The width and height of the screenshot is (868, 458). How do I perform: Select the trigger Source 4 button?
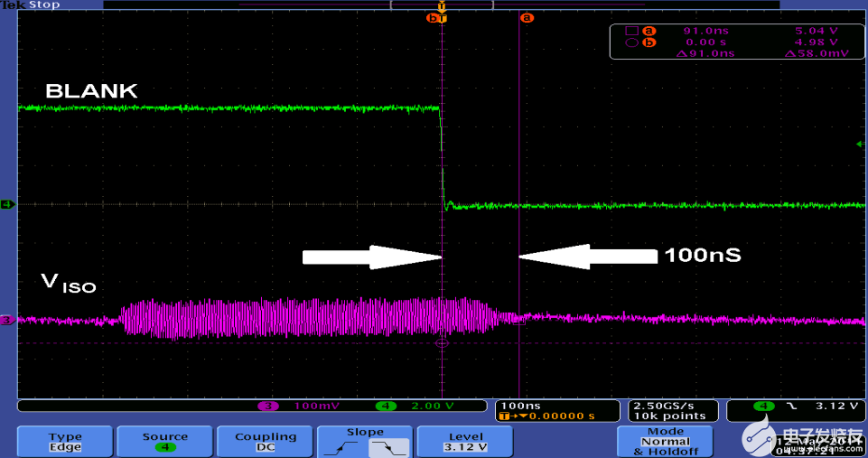[x=165, y=442]
